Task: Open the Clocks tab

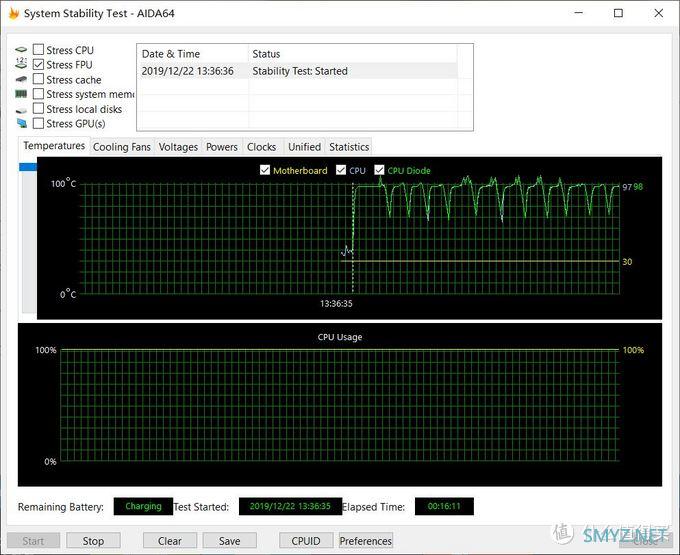Action: pyautogui.click(x=262, y=147)
